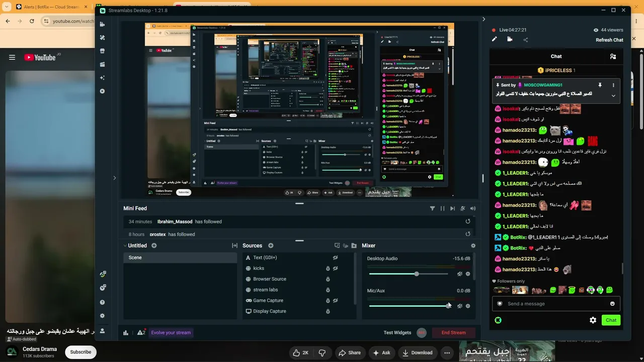
Task: Toggle lock on Browser Source
Action: coord(328,279)
